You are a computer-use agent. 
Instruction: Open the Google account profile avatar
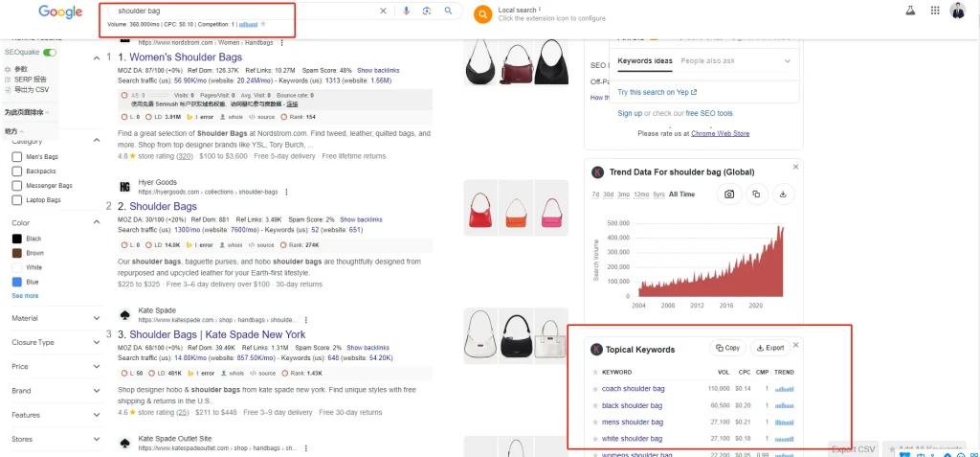coord(957,10)
